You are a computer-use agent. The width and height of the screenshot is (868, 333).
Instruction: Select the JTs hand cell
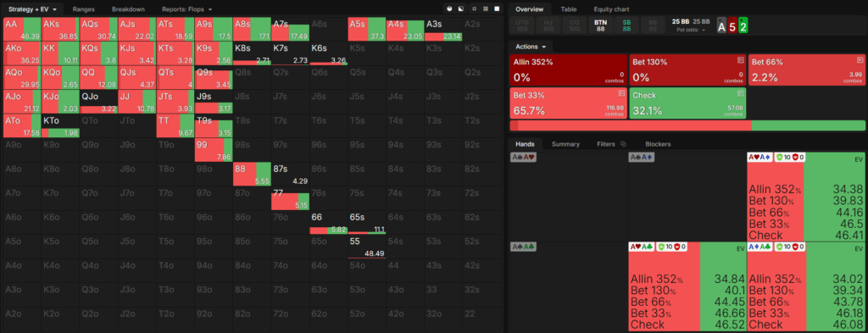175,102
